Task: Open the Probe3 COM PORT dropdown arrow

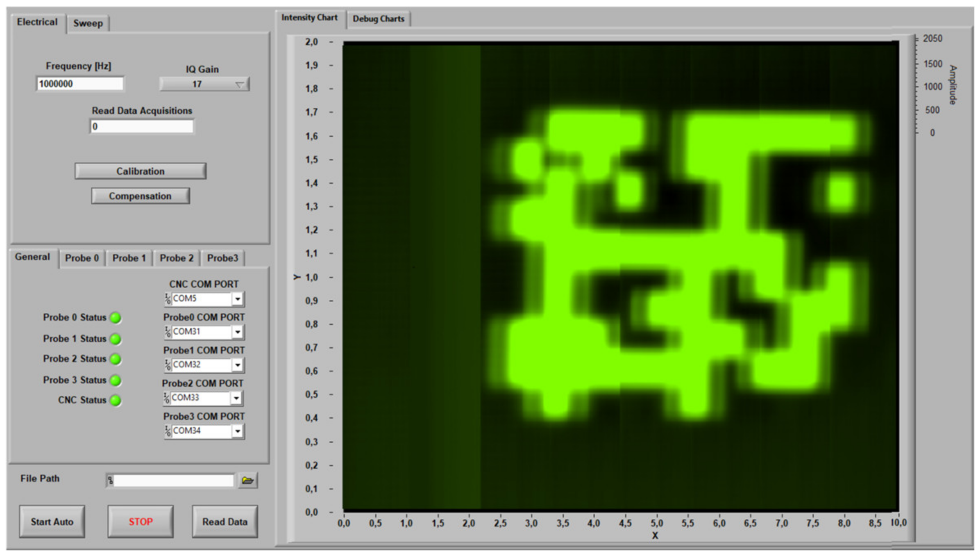Action: tap(238, 431)
